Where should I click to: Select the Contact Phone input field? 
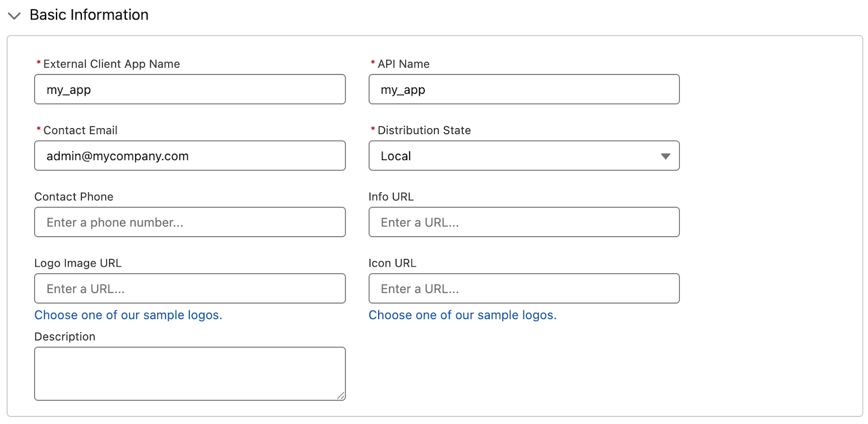pos(190,222)
